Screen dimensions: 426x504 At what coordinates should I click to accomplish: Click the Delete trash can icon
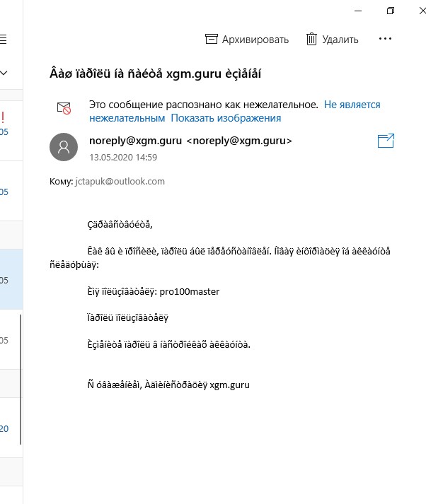pyautogui.click(x=311, y=39)
